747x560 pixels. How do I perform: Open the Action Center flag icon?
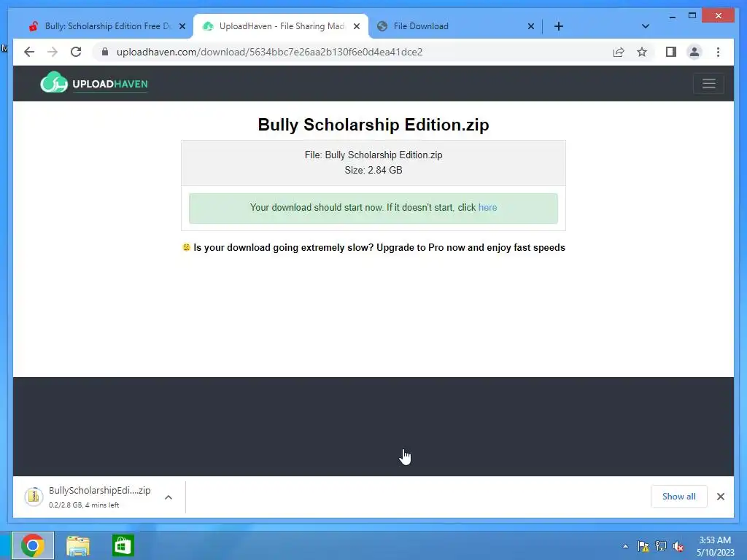coord(643,546)
